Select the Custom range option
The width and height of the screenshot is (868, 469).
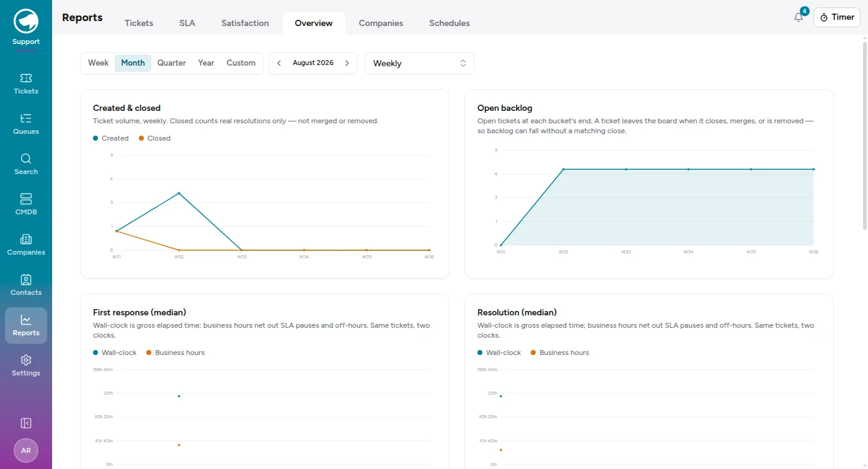241,63
